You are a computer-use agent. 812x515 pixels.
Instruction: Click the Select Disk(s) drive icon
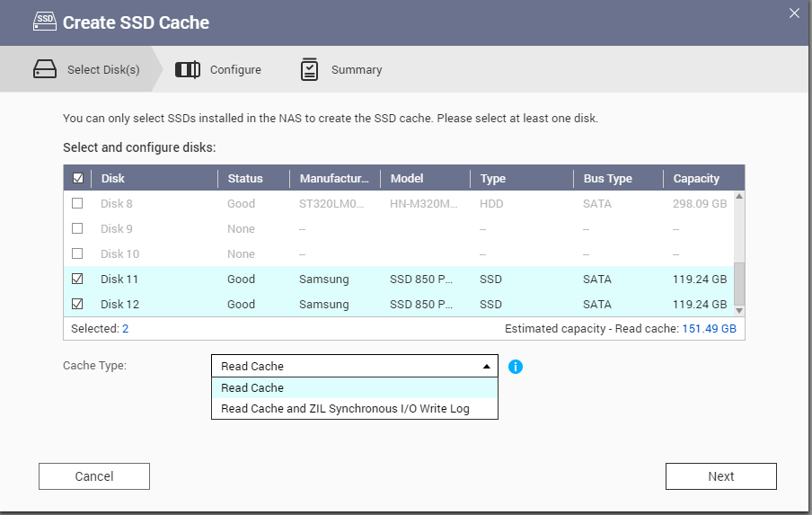pyautogui.click(x=45, y=69)
